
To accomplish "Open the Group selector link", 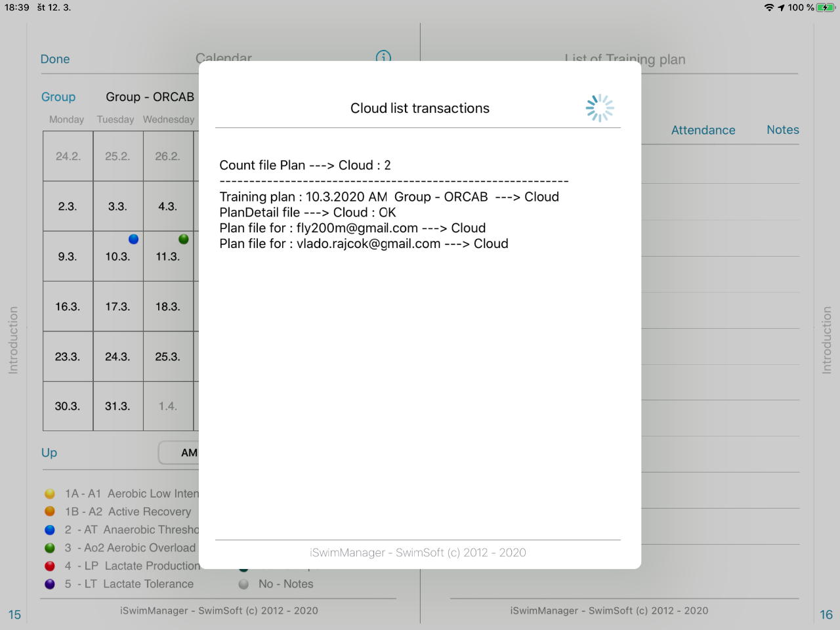I will (58, 97).
